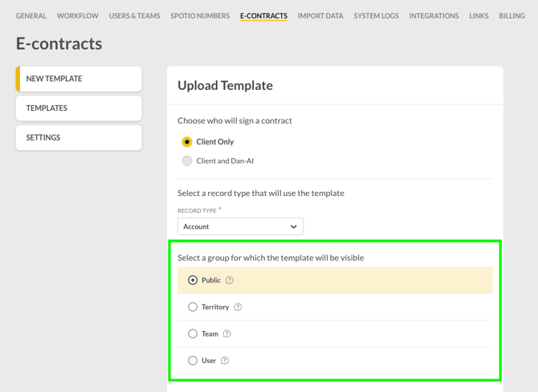Open the Spotio Numbers tab
538x392 pixels.
click(200, 16)
